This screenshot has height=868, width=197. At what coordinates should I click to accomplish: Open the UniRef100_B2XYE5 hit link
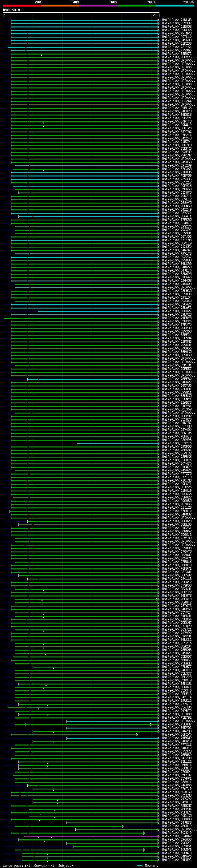coord(177,443)
